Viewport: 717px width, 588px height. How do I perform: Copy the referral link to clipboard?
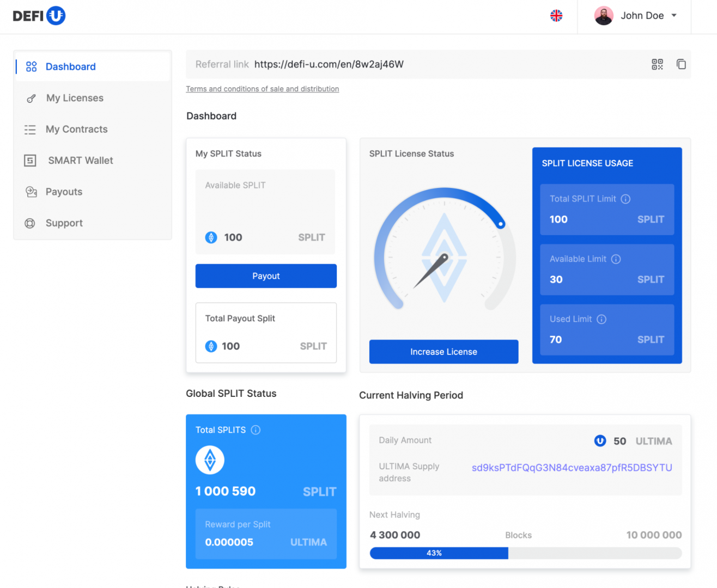click(681, 64)
